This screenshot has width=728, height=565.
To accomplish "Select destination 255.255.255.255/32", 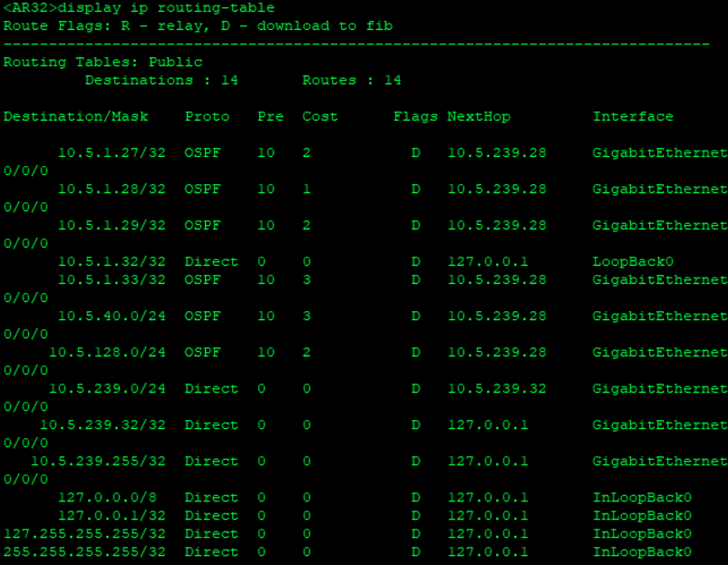I will (x=84, y=551).
